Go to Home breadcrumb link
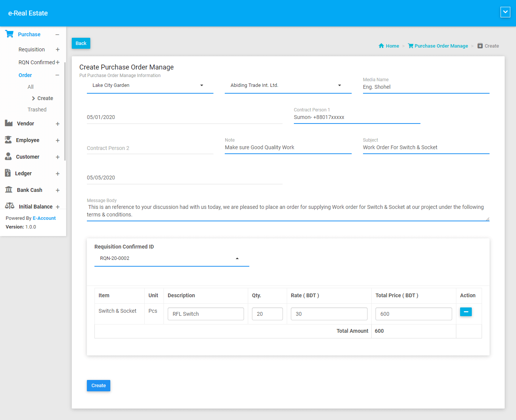516x420 pixels. [x=392, y=46]
